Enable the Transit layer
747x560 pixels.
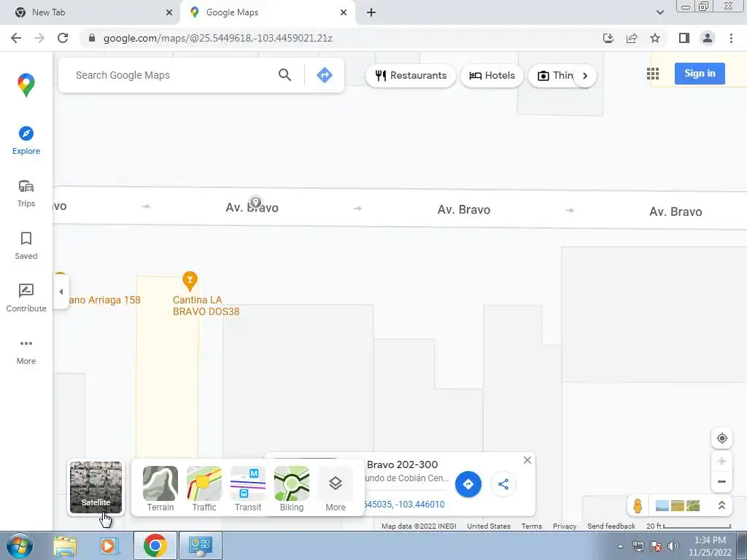248,489
